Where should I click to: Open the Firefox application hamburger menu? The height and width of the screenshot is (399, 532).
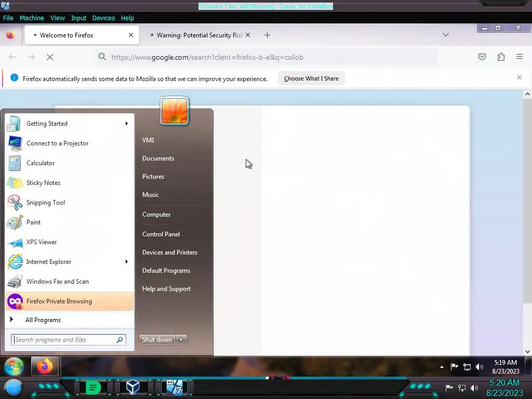pyautogui.click(x=520, y=57)
